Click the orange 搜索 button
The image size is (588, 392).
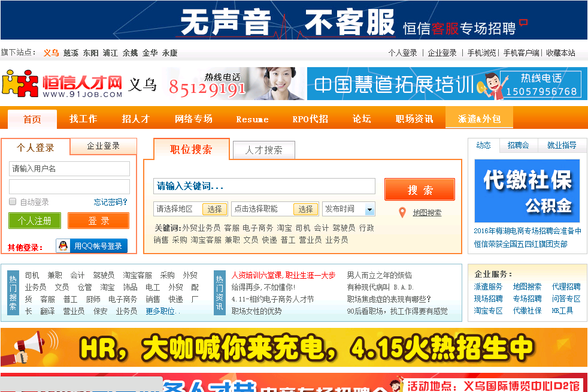point(420,189)
